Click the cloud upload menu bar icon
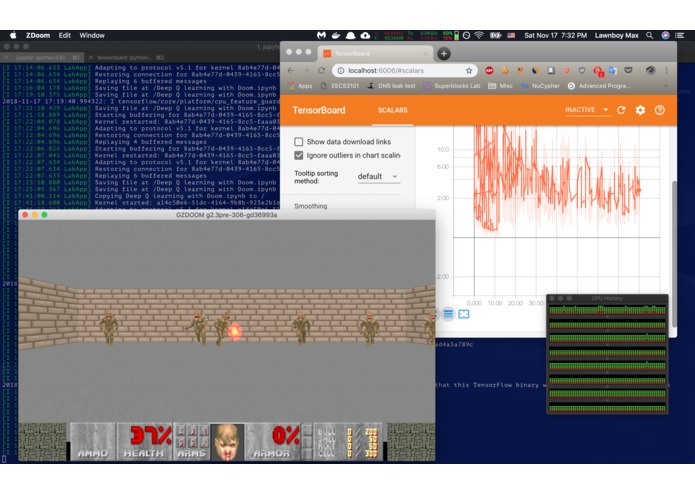 (365, 35)
